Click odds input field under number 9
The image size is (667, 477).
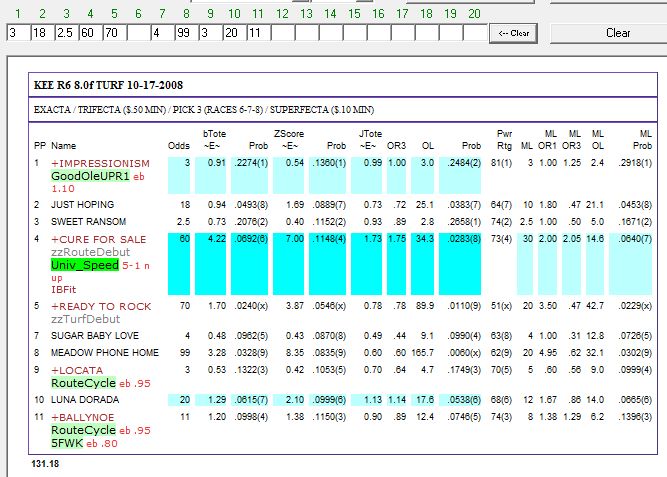[x=211, y=33]
